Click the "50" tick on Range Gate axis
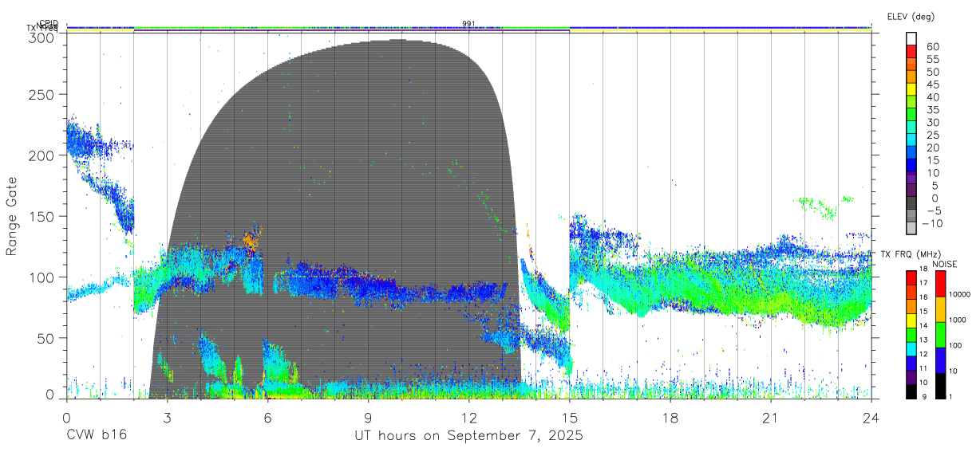Image resolution: width=980 pixels, height=452 pixels. pyautogui.click(x=45, y=338)
